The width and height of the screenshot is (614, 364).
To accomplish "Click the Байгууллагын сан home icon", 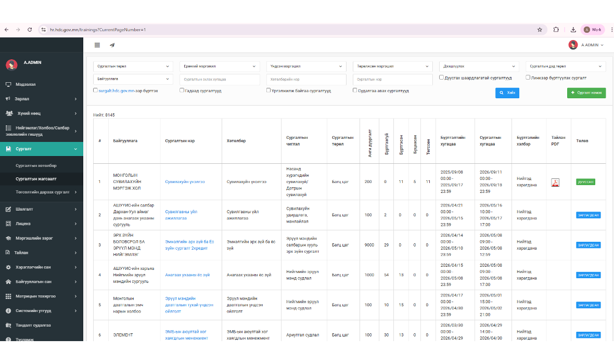I will pos(8,282).
